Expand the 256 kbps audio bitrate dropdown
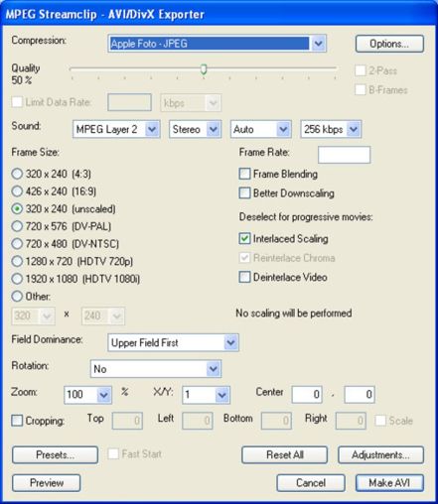The height and width of the screenshot is (504, 438). point(331,129)
